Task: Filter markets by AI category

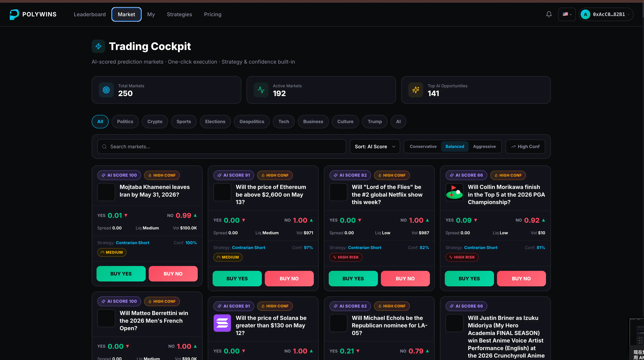Action: click(398, 122)
